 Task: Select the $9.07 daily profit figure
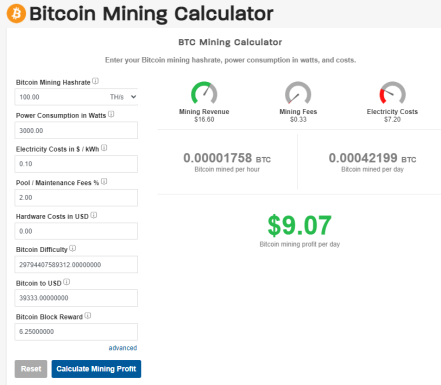pos(299,225)
